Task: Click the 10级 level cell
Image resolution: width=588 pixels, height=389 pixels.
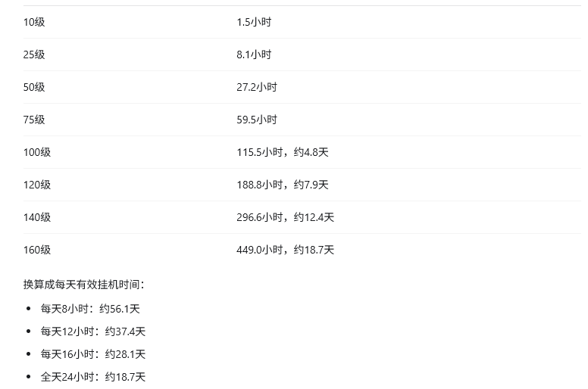Action: coord(34,22)
